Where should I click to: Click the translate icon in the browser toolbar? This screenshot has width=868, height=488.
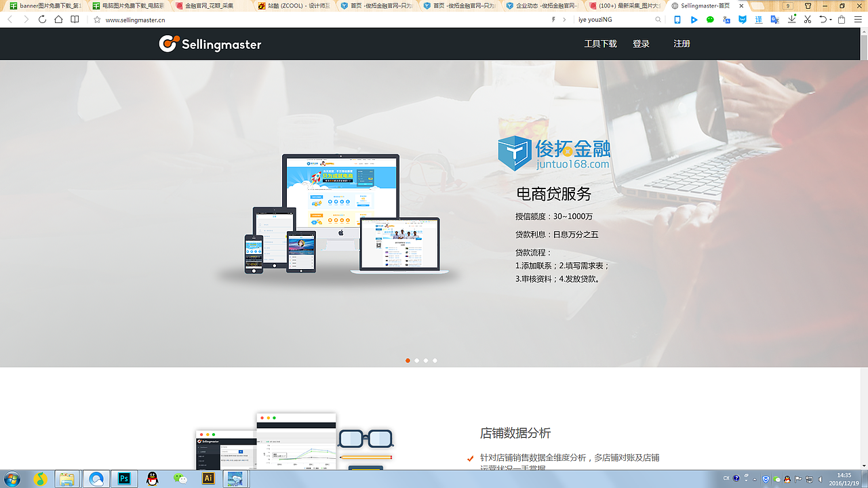coord(759,20)
